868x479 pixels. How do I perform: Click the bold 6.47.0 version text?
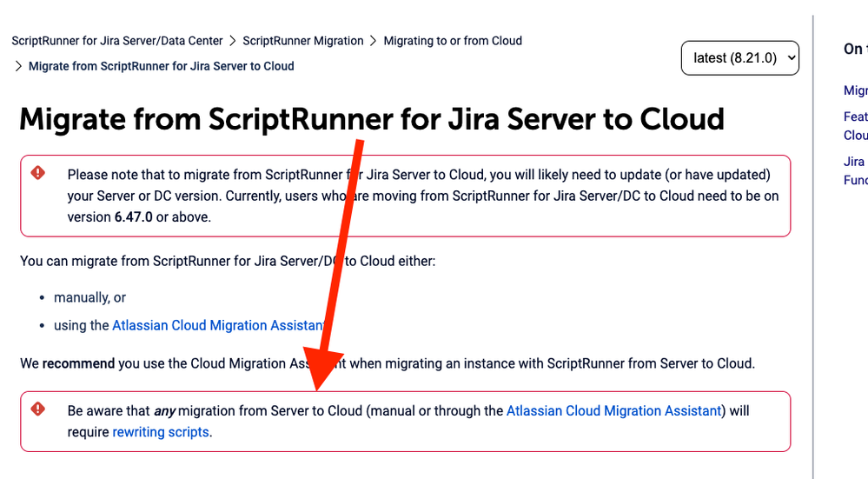134,217
